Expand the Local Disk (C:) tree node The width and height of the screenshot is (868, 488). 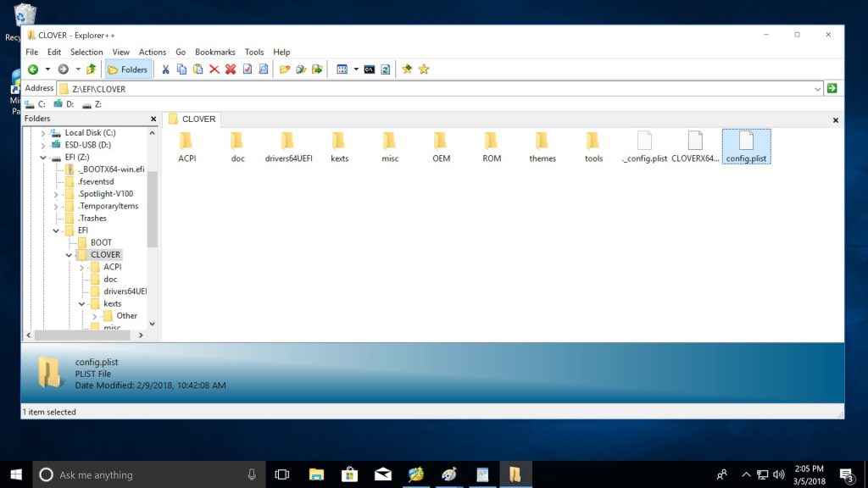(42, 133)
